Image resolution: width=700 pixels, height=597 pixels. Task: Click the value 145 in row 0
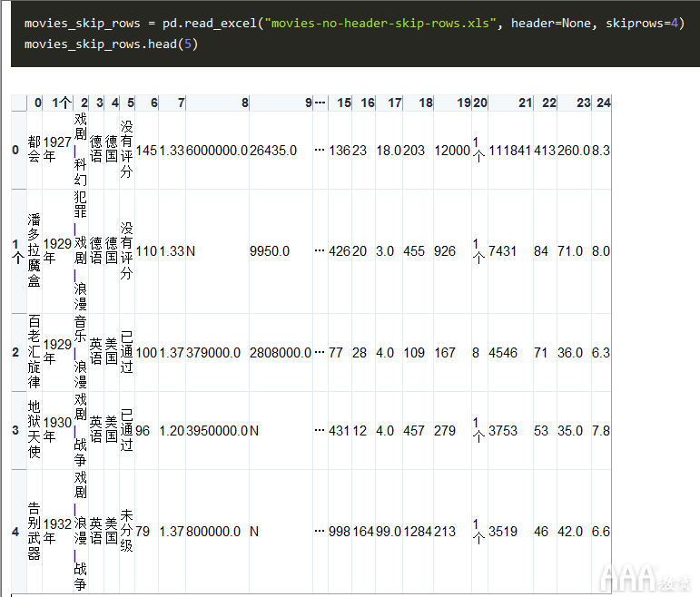point(146,151)
